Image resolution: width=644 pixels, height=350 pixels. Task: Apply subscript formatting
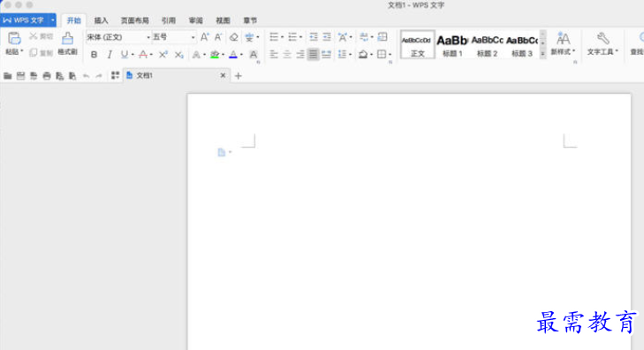click(178, 54)
